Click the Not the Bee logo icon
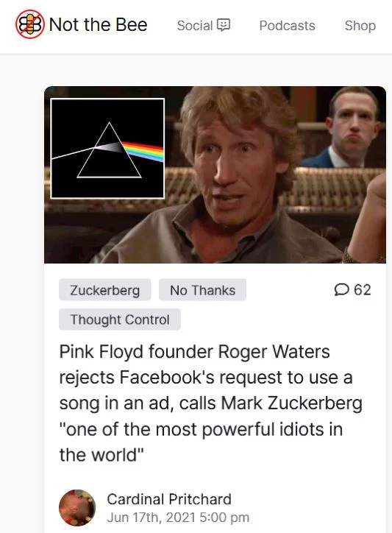 click(30, 24)
